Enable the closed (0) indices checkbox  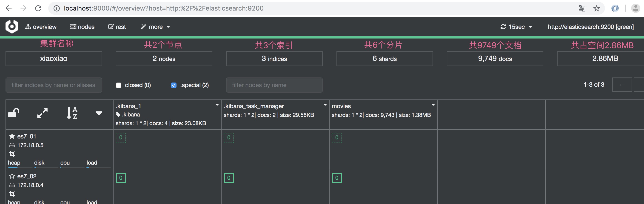click(x=119, y=85)
